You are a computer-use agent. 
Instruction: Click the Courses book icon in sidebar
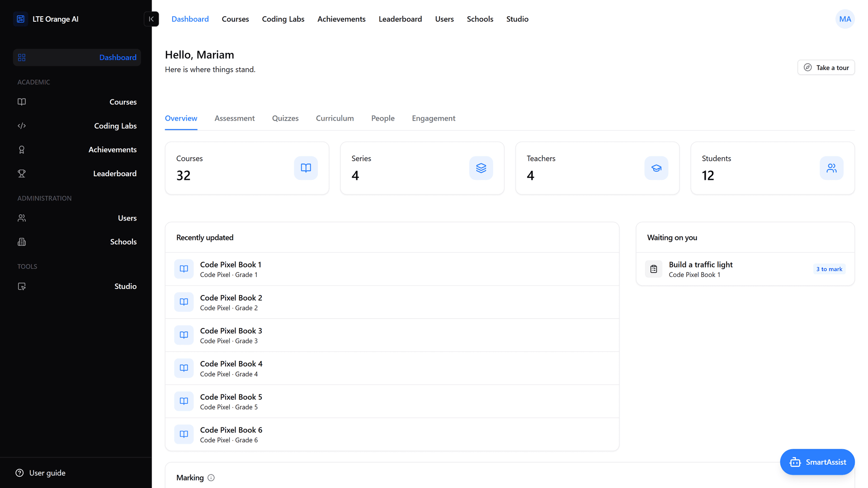pos(22,102)
